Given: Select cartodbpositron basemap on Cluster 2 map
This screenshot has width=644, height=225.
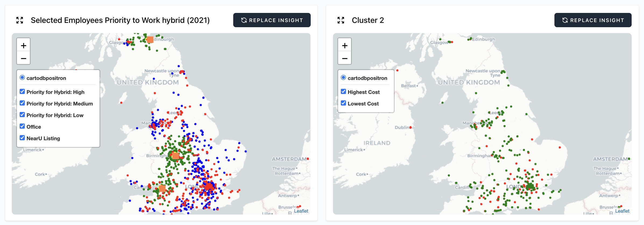Looking at the screenshot, I should click(x=344, y=78).
